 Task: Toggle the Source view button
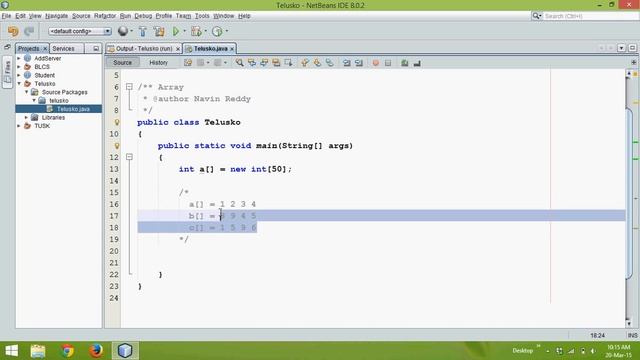pos(122,62)
